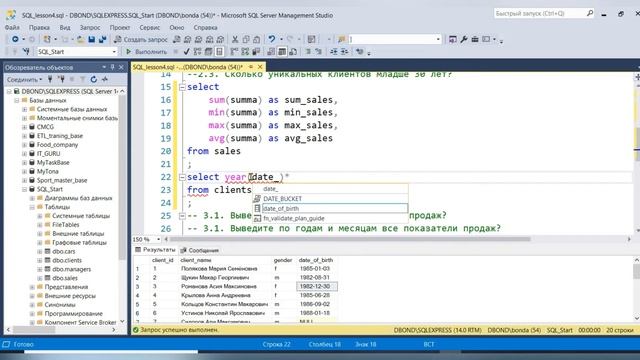Screen dimensions: 640x360
Task: Cut selection with the scissors icon
Action: coord(235,39)
